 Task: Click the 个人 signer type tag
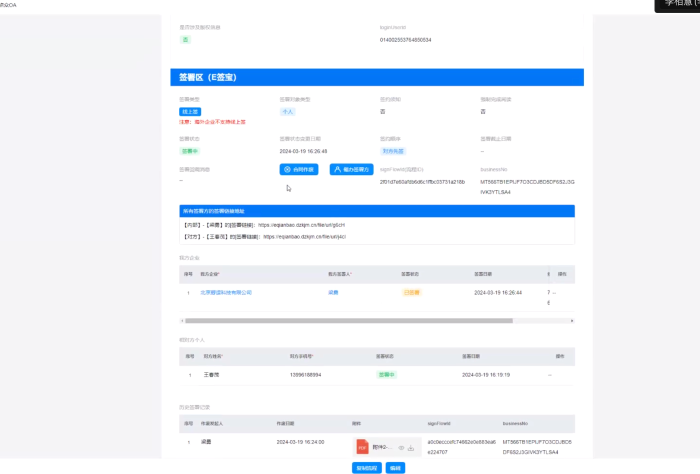(x=287, y=112)
